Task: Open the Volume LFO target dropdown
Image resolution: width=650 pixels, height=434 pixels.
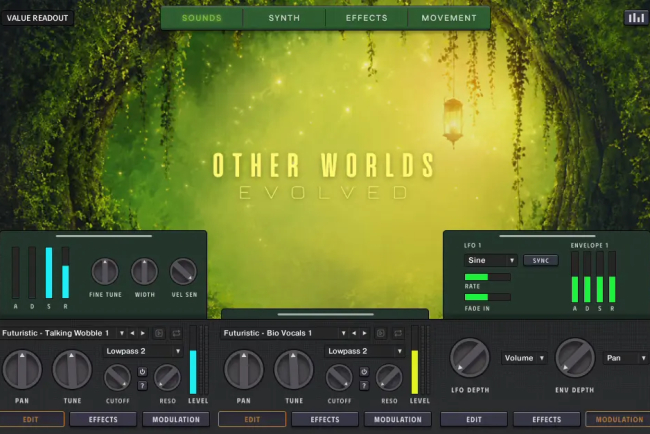Action: [524, 358]
